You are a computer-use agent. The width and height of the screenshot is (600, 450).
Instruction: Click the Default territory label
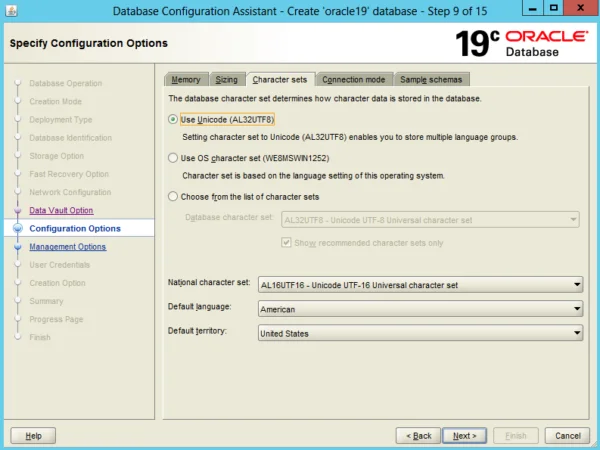pyautogui.click(x=197, y=331)
